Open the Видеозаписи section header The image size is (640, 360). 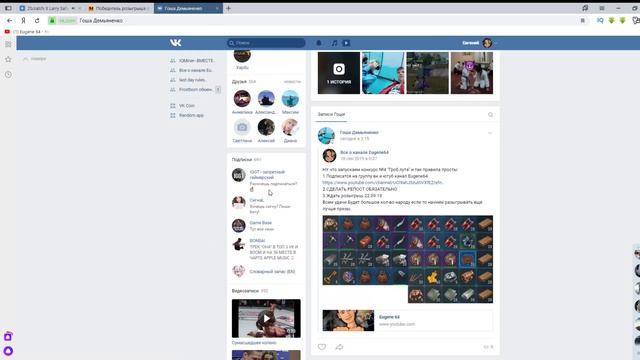(x=249, y=291)
